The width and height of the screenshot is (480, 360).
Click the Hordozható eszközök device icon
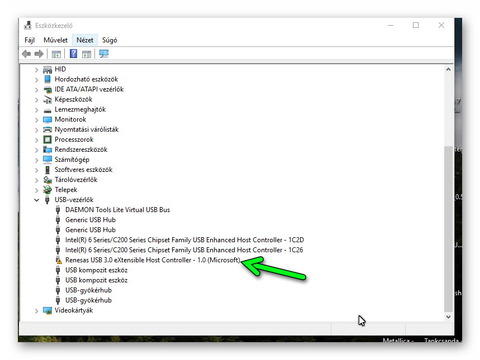tap(48, 79)
